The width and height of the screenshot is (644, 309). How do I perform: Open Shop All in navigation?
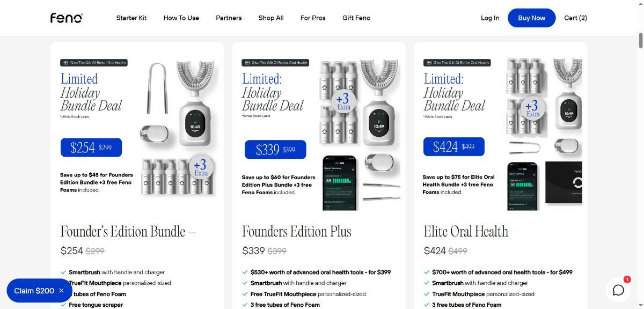click(271, 18)
